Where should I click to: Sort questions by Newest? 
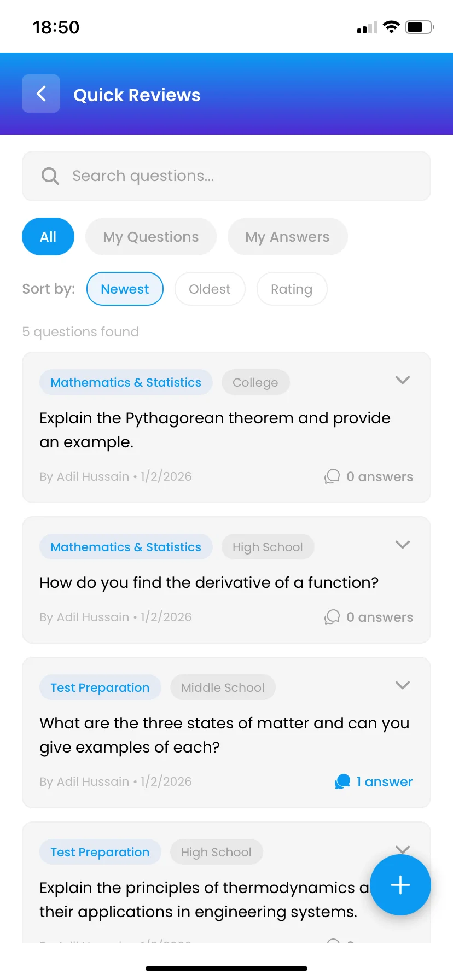tap(125, 289)
